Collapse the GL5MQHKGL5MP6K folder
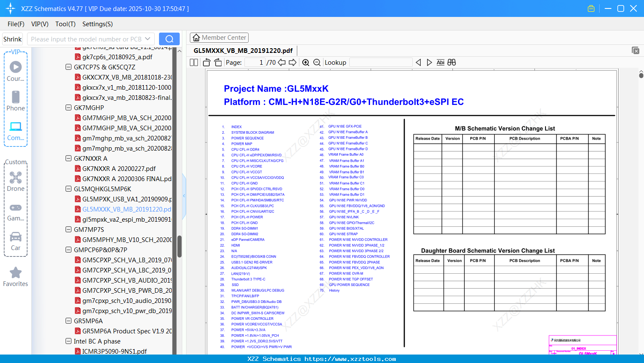This screenshot has width=644, height=363. pyautogui.click(x=69, y=189)
